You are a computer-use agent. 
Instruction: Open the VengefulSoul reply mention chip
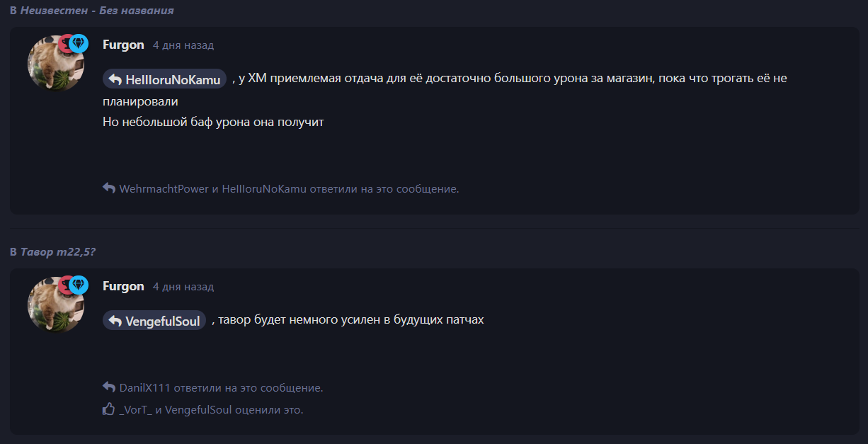155,321
